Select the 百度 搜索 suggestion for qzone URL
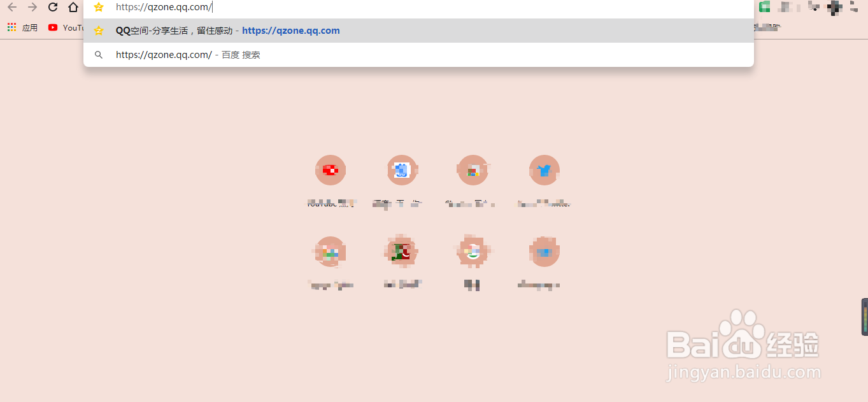This screenshot has width=868, height=402. coord(418,55)
